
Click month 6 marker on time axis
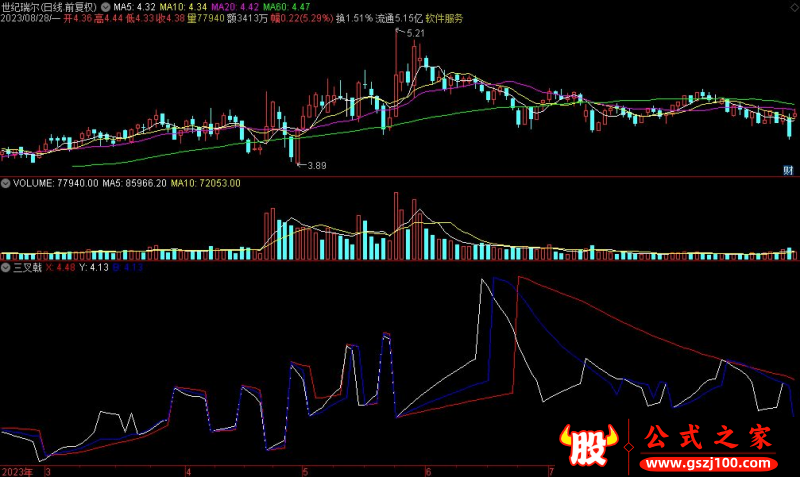429,472
